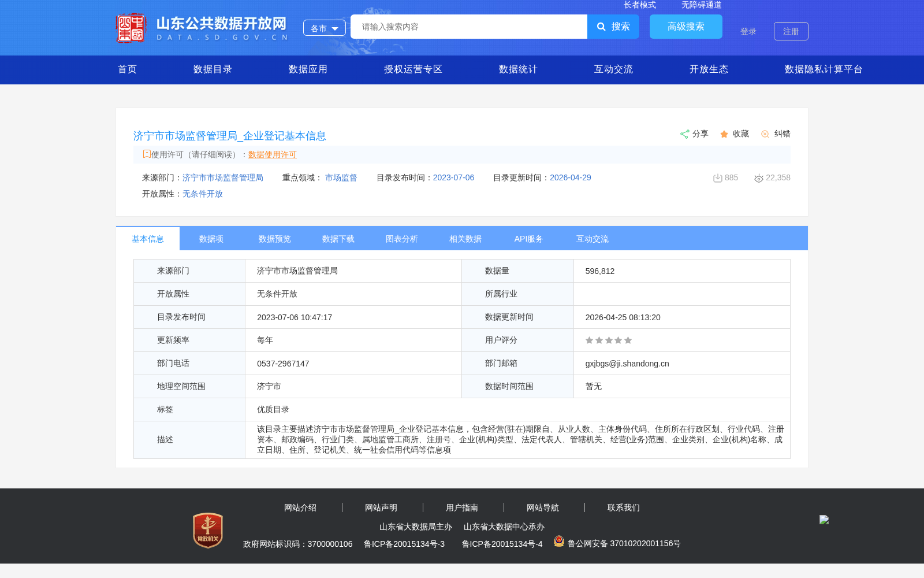Open the 无障碍通道 accessibility channel
This screenshot has height=578, width=924.
pos(702,5)
